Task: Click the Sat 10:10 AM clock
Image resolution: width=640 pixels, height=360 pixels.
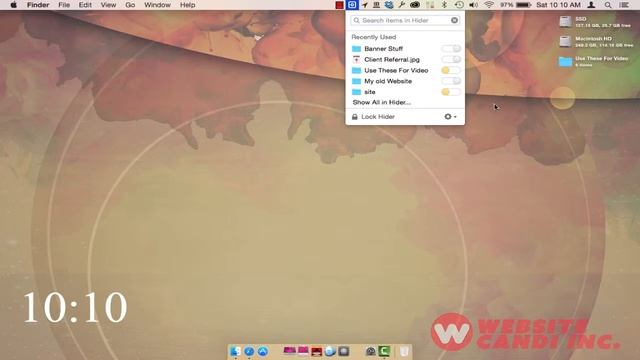Action: [x=558, y=5]
